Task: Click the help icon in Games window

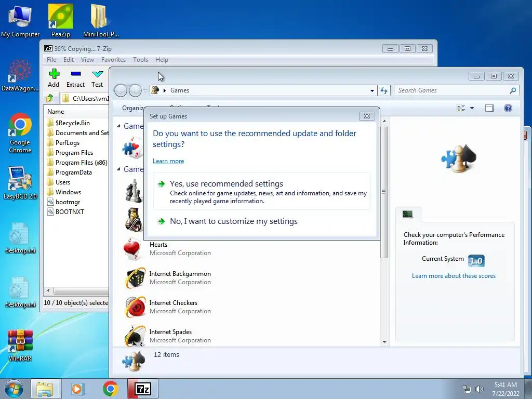Action: (508, 108)
